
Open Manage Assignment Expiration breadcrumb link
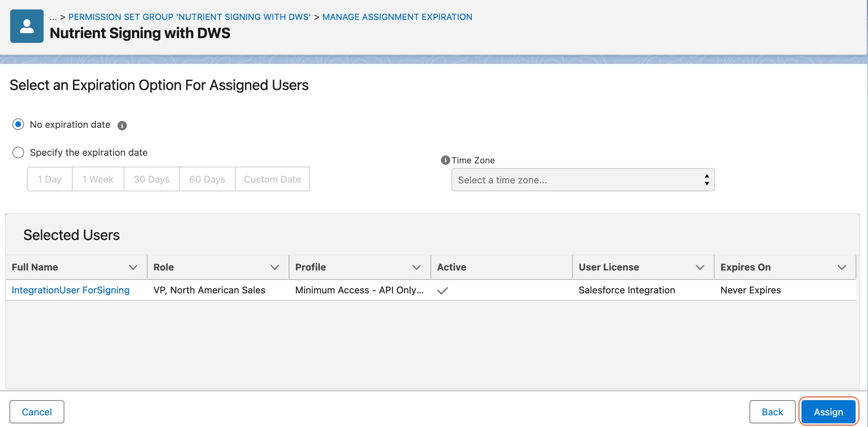[x=397, y=17]
